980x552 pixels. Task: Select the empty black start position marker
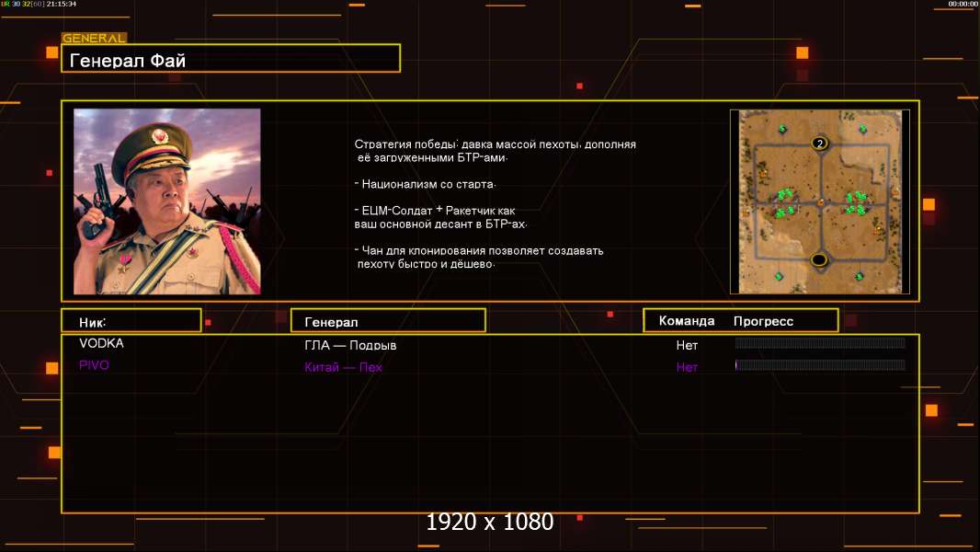click(x=819, y=259)
